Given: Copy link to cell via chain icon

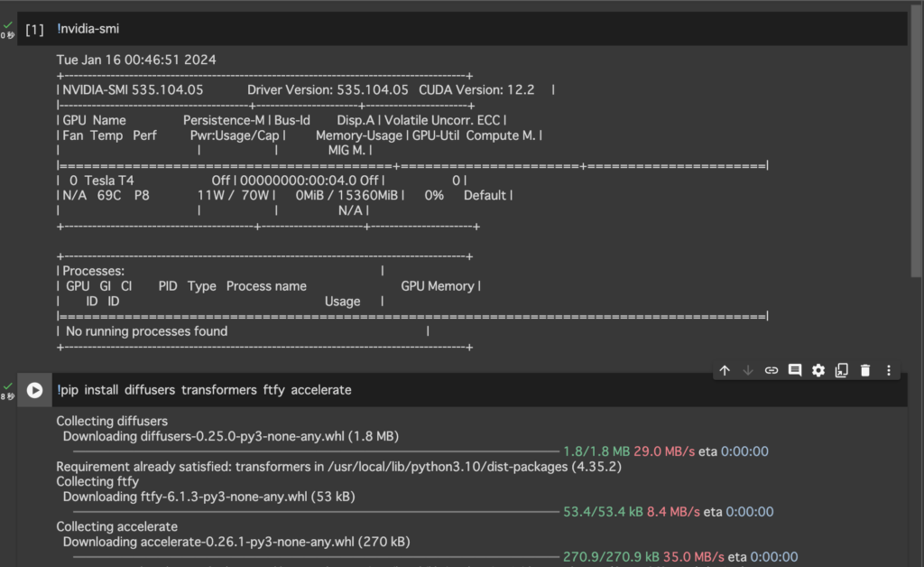Looking at the screenshot, I should (772, 370).
